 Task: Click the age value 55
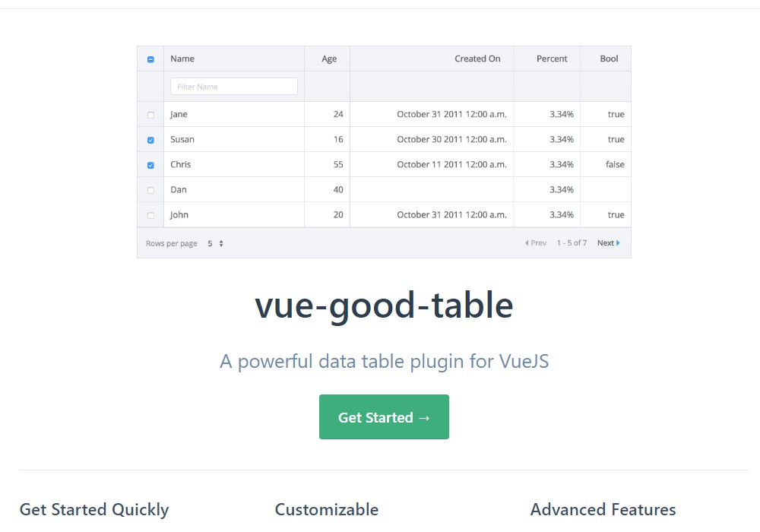338,164
